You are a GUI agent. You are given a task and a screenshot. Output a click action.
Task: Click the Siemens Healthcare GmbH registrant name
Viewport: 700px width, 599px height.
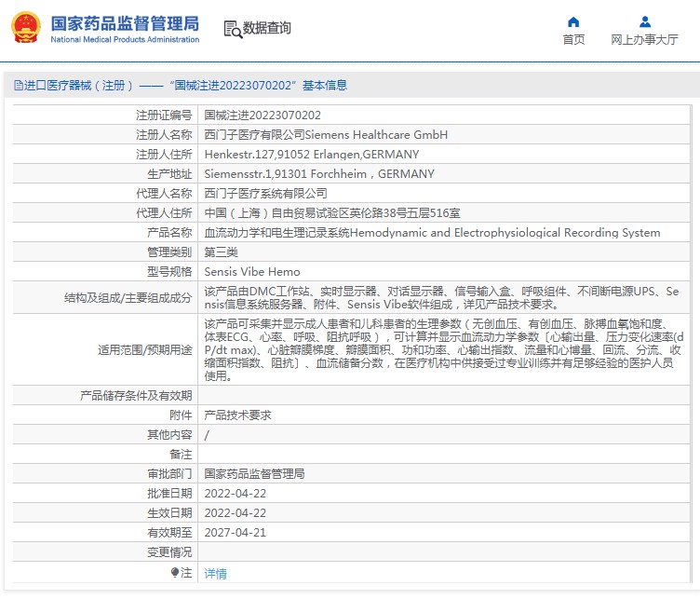[326, 135]
